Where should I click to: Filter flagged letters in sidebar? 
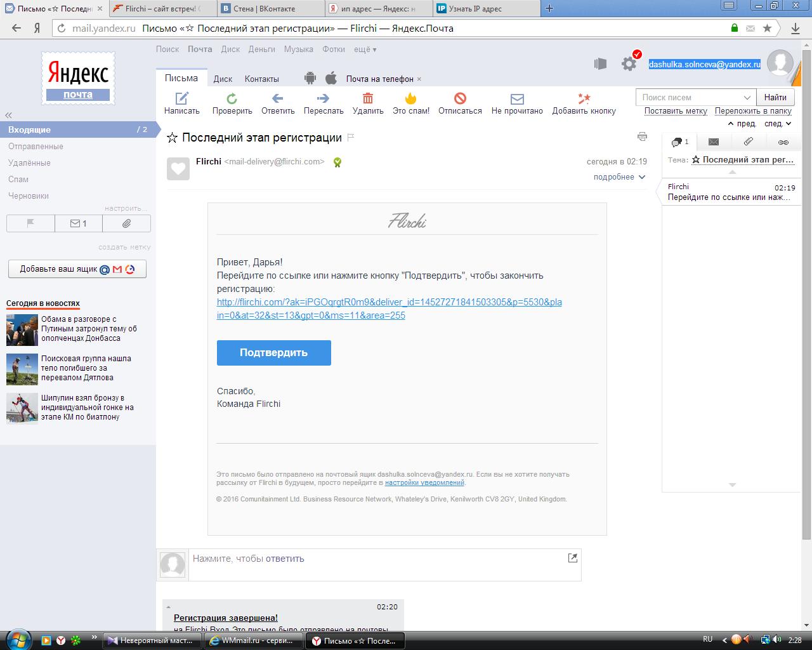(30, 223)
